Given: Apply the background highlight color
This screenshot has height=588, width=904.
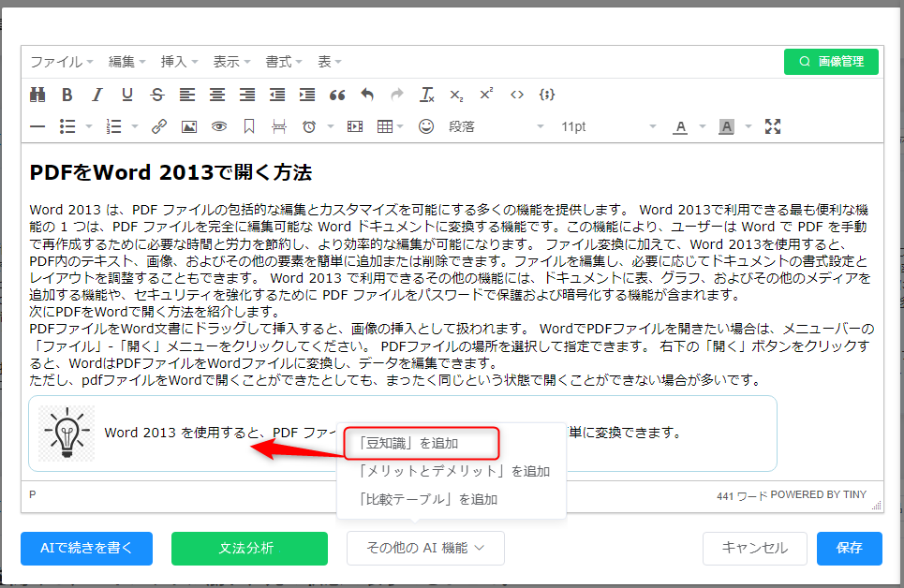Looking at the screenshot, I should 726,126.
